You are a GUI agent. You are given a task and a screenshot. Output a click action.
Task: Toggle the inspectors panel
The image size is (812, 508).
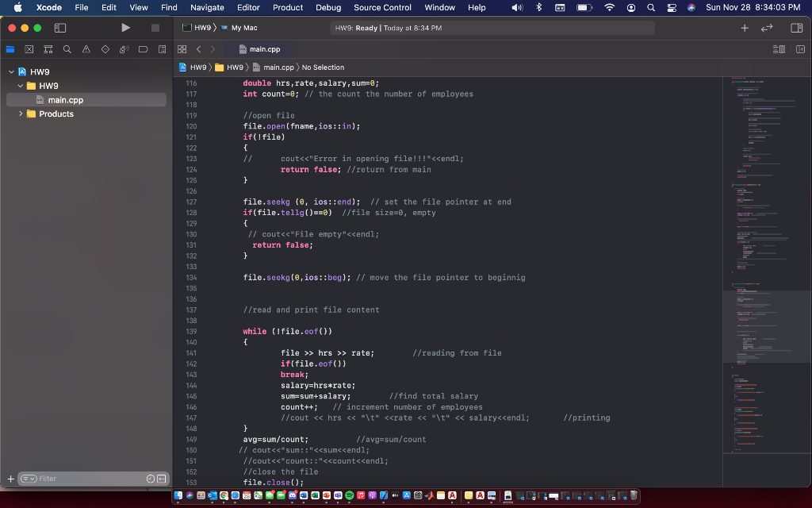click(x=796, y=28)
